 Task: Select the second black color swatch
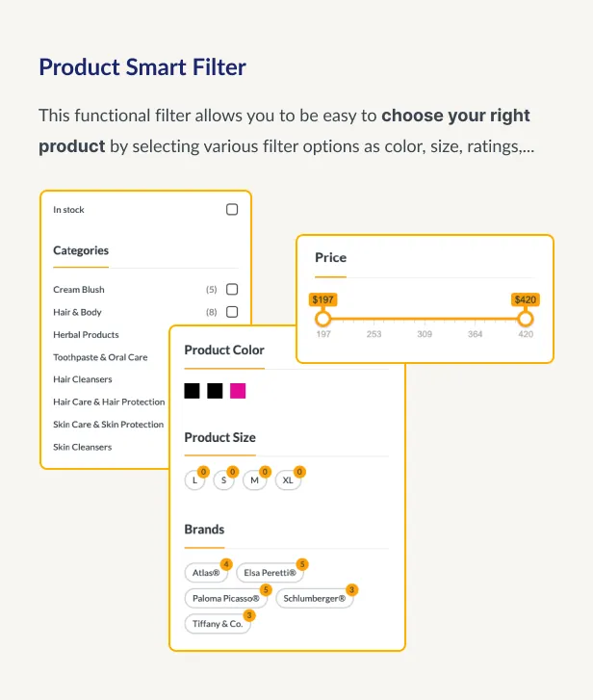coord(215,391)
